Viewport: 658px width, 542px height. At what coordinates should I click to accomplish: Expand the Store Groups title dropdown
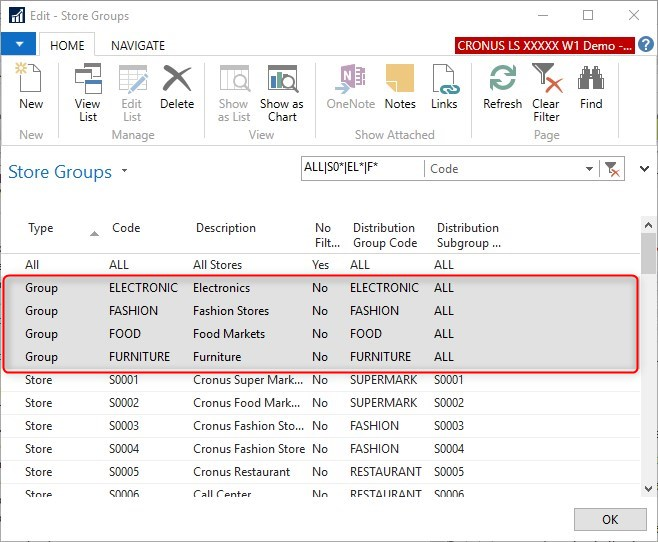(125, 172)
